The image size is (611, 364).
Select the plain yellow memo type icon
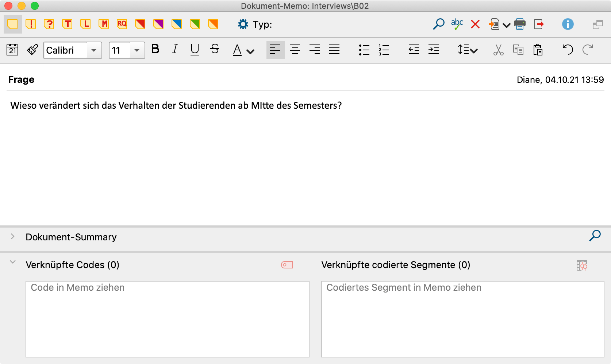pos(12,24)
